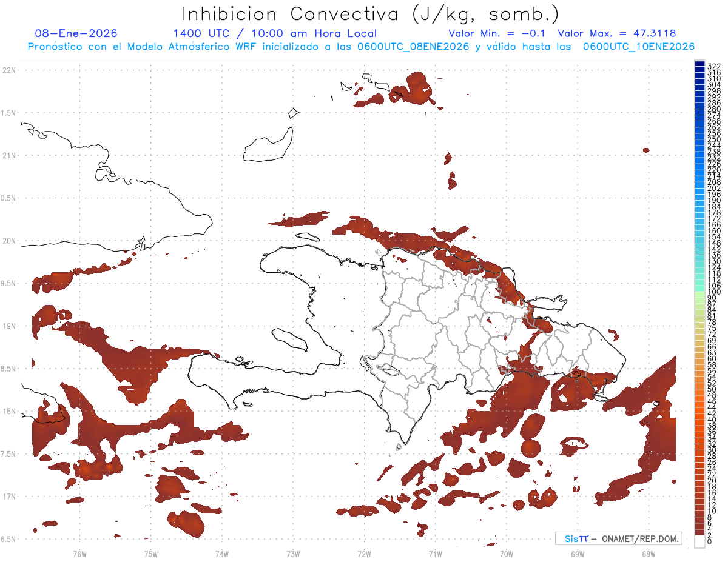The image size is (728, 562).
Task: Pick the white swatch at the color bar bottom
Action: point(699,541)
